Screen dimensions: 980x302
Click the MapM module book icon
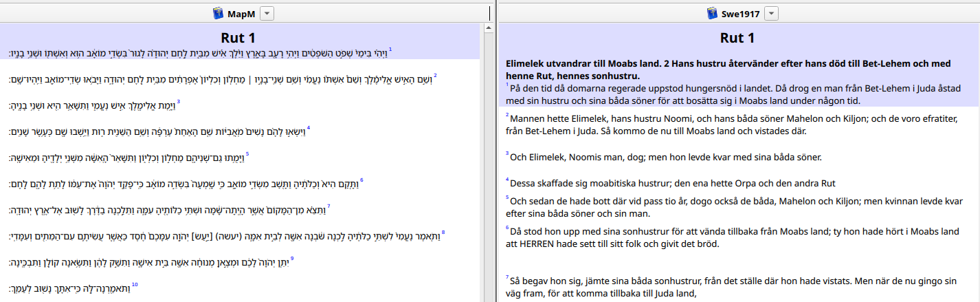pyautogui.click(x=219, y=13)
